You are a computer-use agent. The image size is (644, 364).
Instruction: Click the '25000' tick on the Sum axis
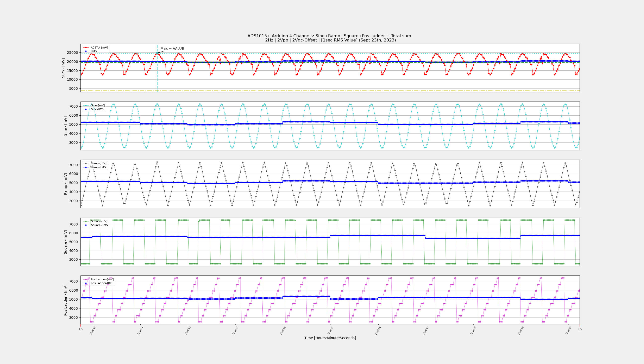72,53
